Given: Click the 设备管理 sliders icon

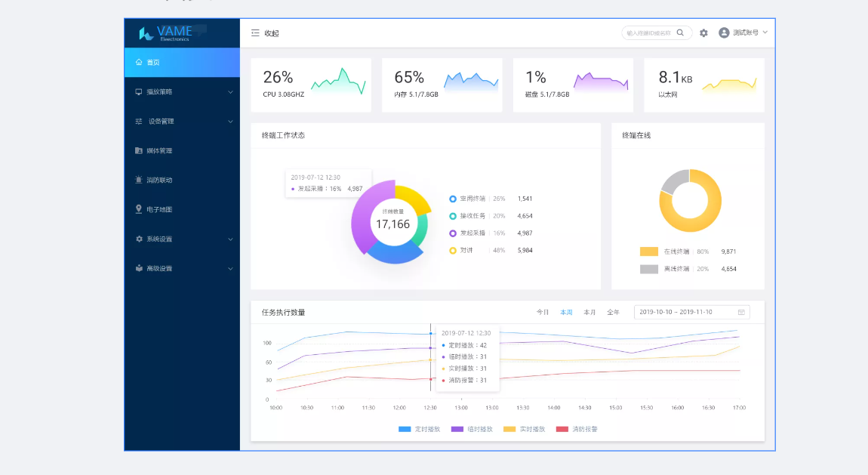Looking at the screenshot, I should [x=139, y=122].
